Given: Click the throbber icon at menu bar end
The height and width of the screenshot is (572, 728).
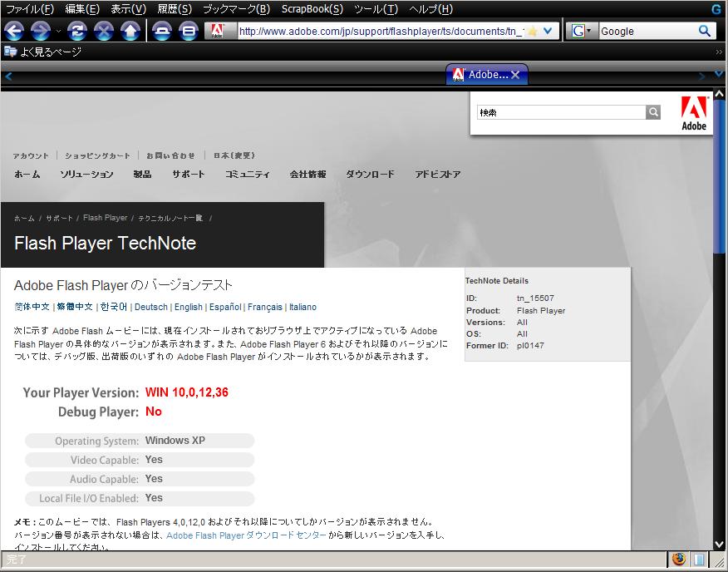Looking at the screenshot, I should click(716, 9).
